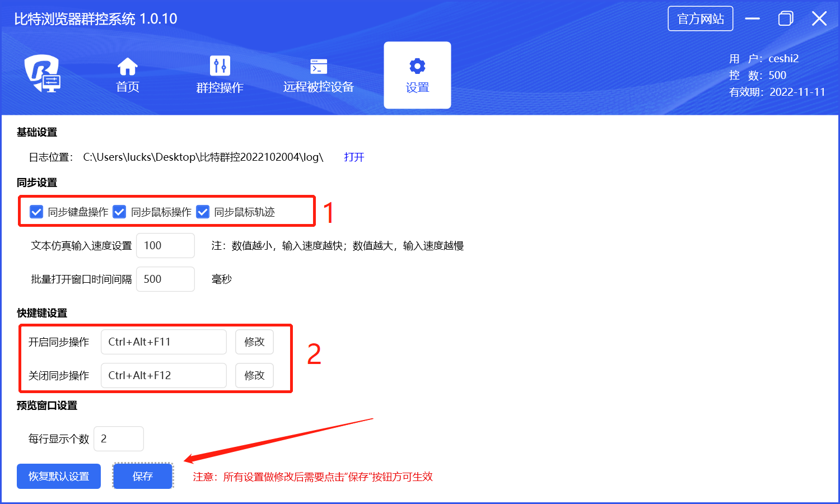The width and height of the screenshot is (840, 504).
Task: Click 修改 for 开启同步操作 shortcut
Action: tap(254, 342)
